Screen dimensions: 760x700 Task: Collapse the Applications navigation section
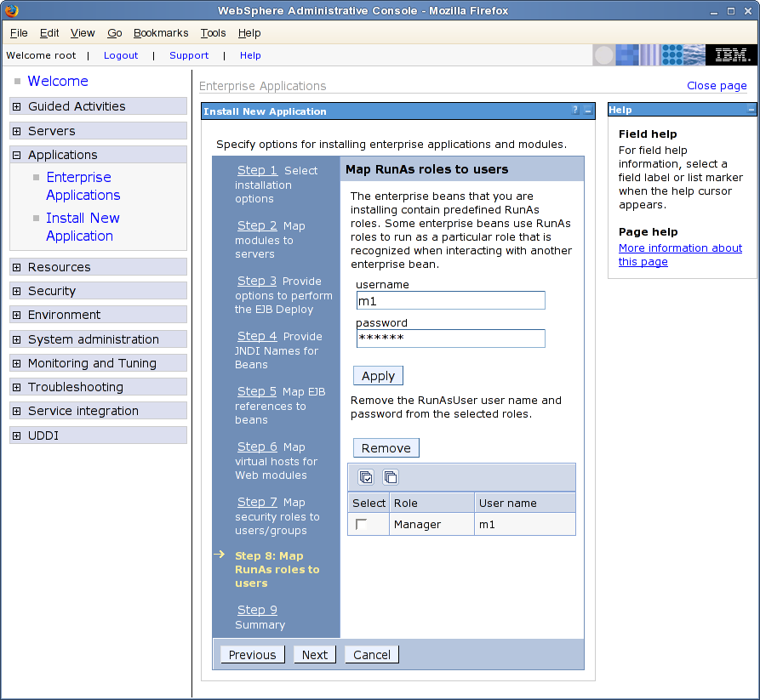[17, 155]
